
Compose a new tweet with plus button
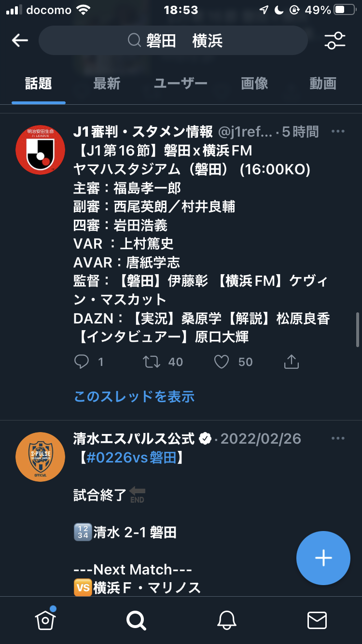[323, 558]
